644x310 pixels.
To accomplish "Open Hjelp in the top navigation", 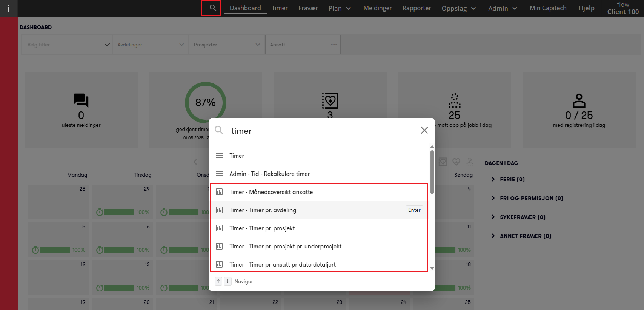I will tap(586, 8).
